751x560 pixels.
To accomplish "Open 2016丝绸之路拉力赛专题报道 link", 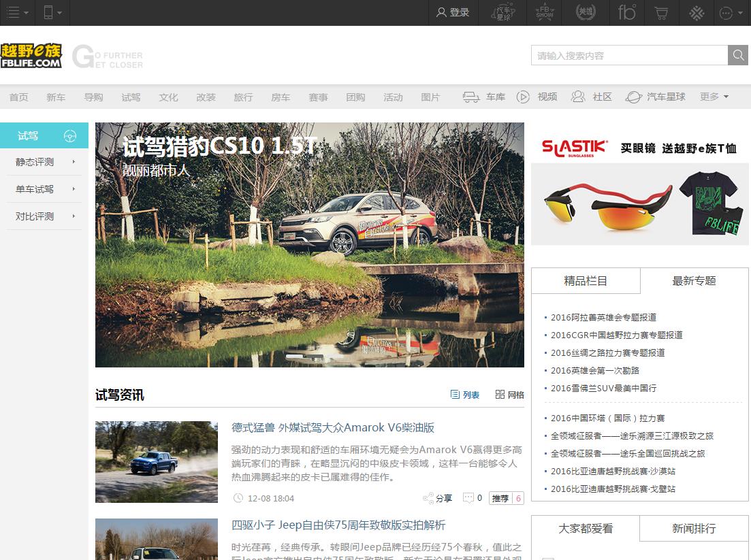I will point(608,352).
